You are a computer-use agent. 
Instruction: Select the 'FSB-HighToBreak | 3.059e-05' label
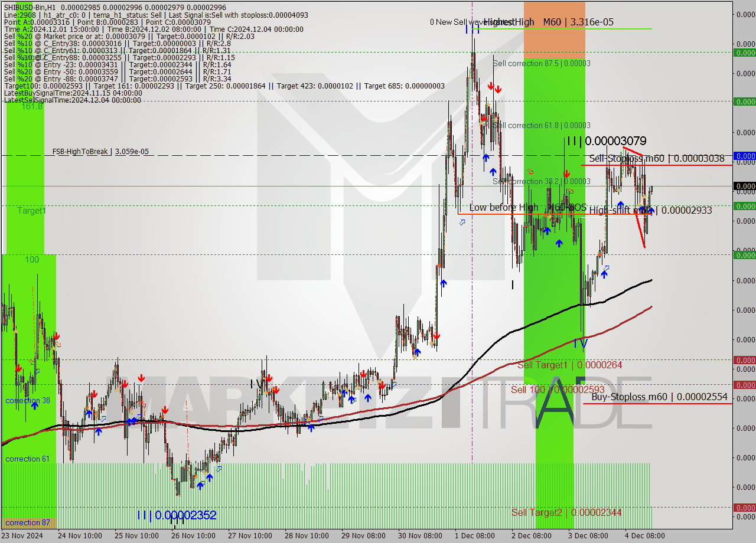pyautogui.click(x=100, y=152)
